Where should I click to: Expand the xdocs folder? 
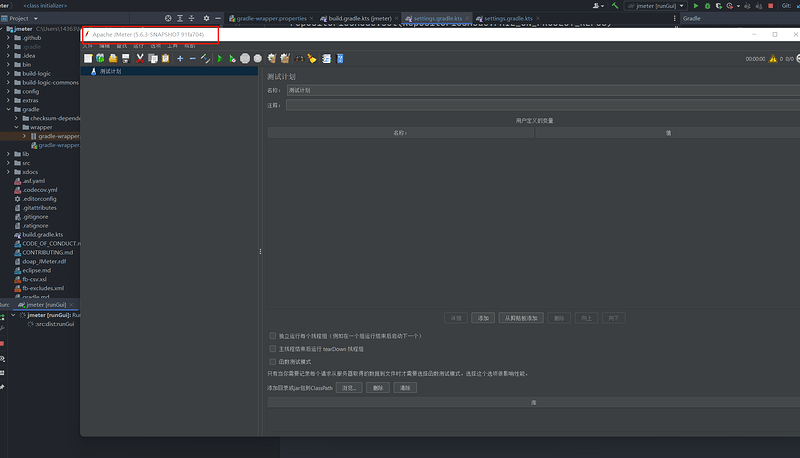(x=8, y=172)
